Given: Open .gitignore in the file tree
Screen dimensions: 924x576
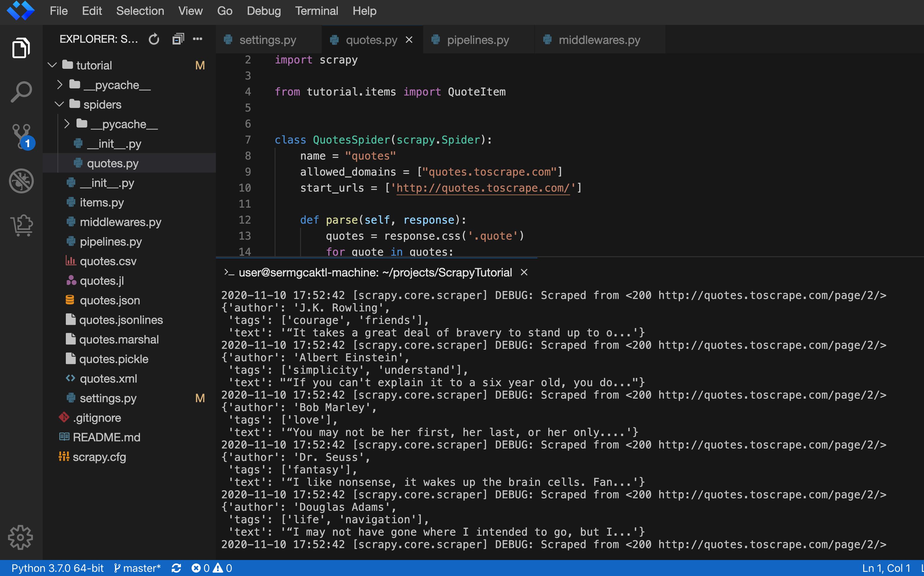Looking at the screenshot, I should point(130,418).
